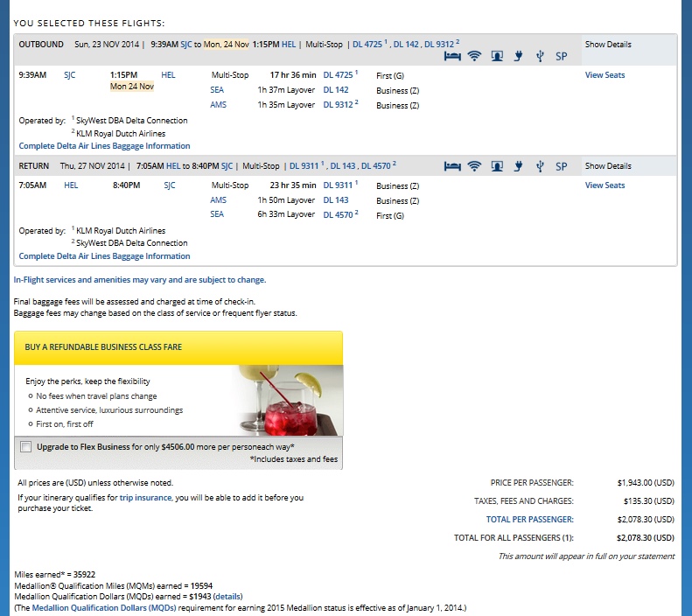Click the SP amenity icon on return flight
This screenshot has height=616, width=692.
[561, 166]
